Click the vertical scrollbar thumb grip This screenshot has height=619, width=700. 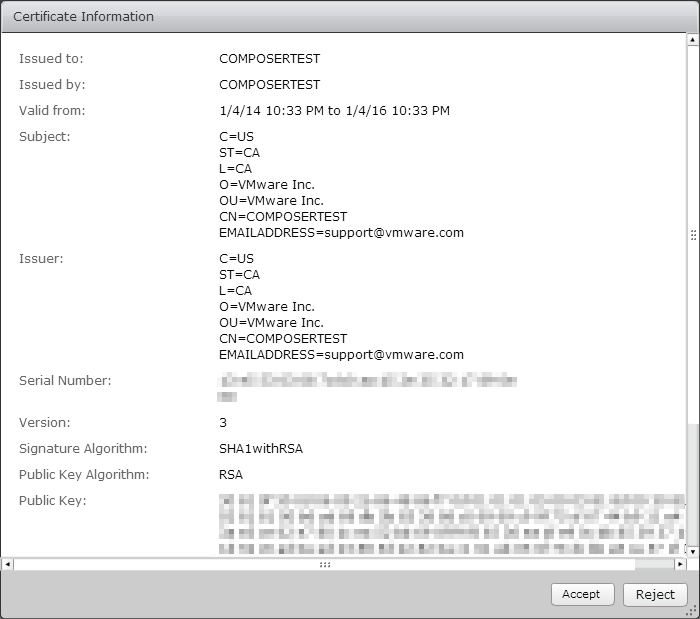pos(692,235)
